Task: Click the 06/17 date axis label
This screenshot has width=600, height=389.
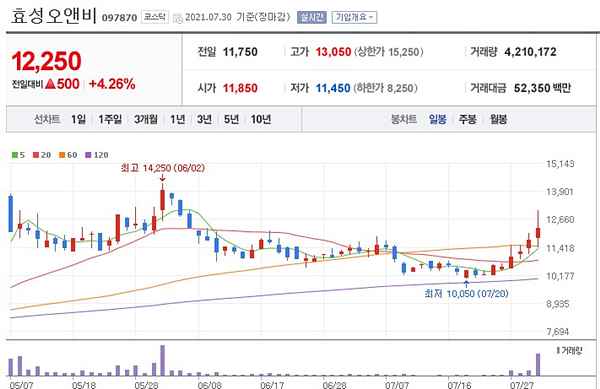Action: (272, 384)
